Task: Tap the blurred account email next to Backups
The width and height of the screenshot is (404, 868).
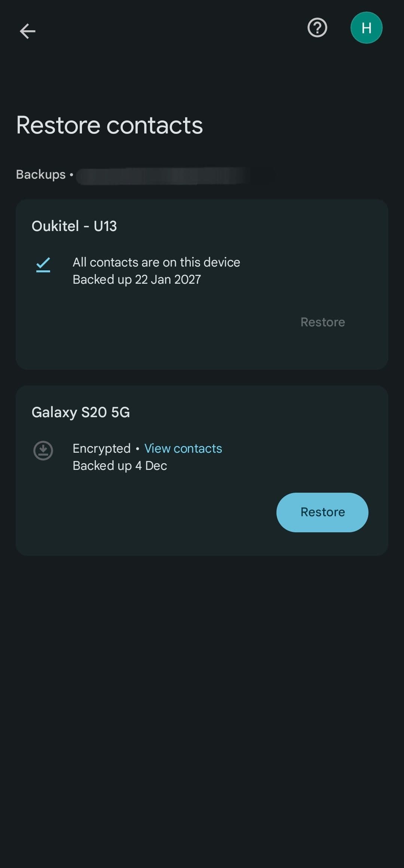Action: pyautogui.click(x=161, y=176)
